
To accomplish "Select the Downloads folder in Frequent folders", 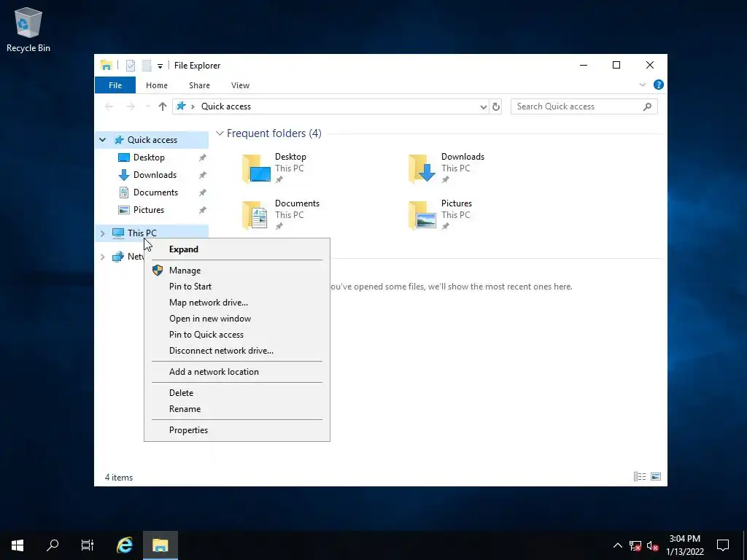I will [446, 168].
